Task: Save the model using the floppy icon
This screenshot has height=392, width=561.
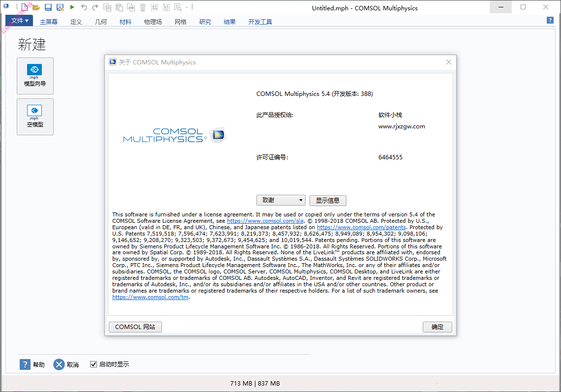Action: pos(48,7)
